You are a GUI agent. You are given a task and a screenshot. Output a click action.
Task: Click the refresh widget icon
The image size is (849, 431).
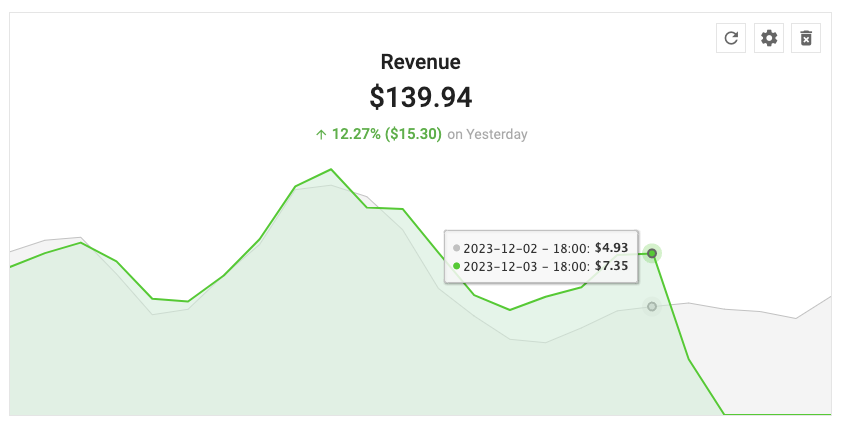[x=731, y=38]
